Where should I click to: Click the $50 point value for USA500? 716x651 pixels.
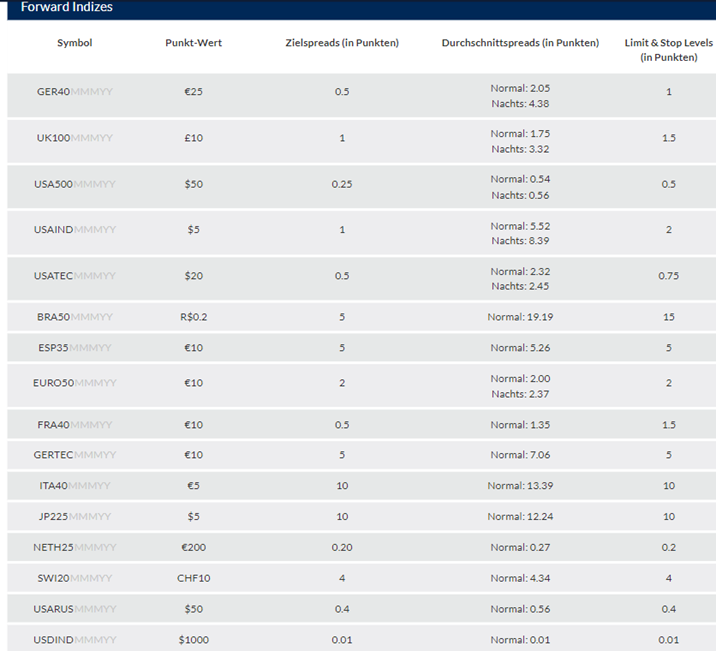pyautogui.click(x=194, y=184)
